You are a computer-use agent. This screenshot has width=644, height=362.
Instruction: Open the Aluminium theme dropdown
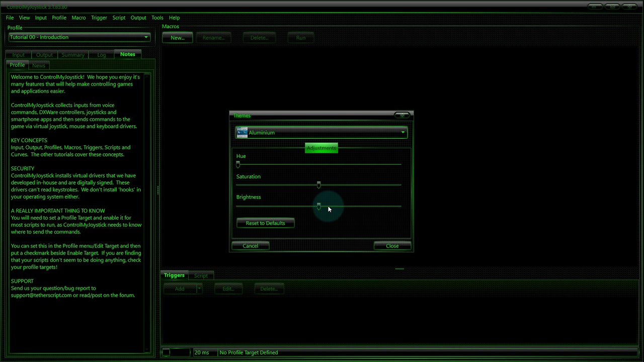point(321,133)
